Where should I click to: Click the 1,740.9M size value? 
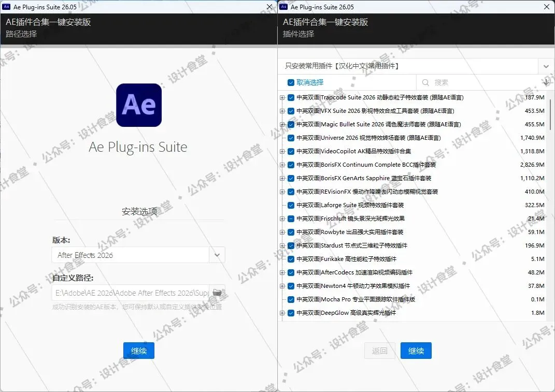(532, 138)
